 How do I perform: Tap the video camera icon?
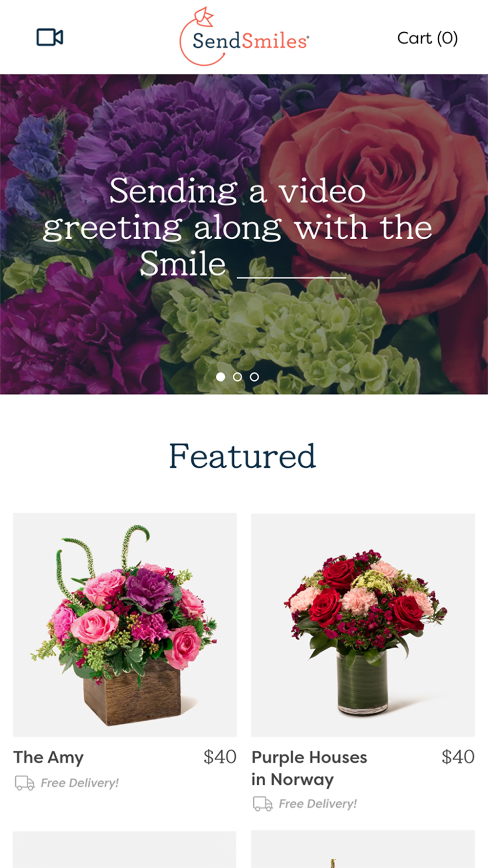tap(50, 37)
